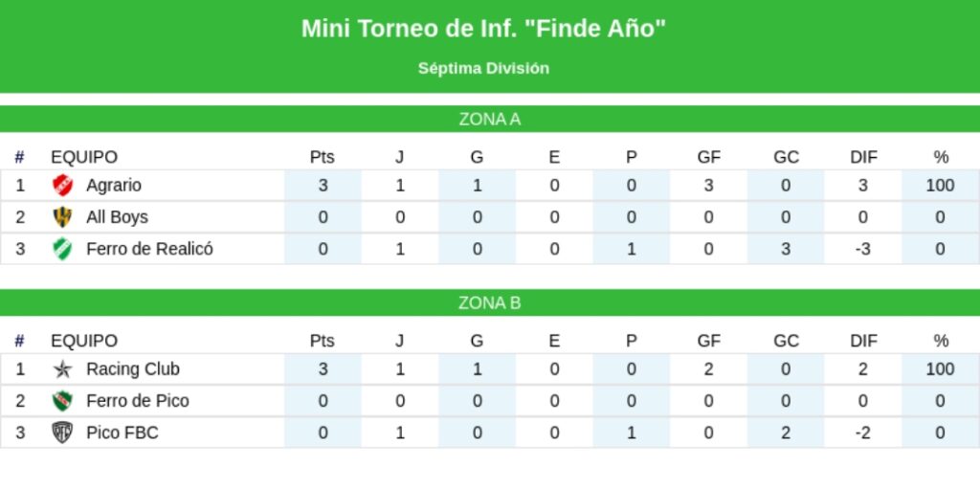The height and width of the screenshot is (490, 980).
Task: Click the Mini Torneo de Inf. title
Action: (x=483, y=29)
